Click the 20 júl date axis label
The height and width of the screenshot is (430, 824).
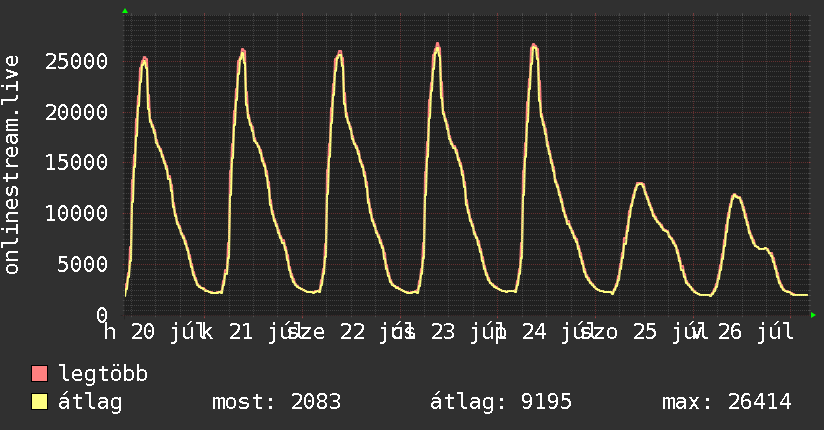(166, 332)
